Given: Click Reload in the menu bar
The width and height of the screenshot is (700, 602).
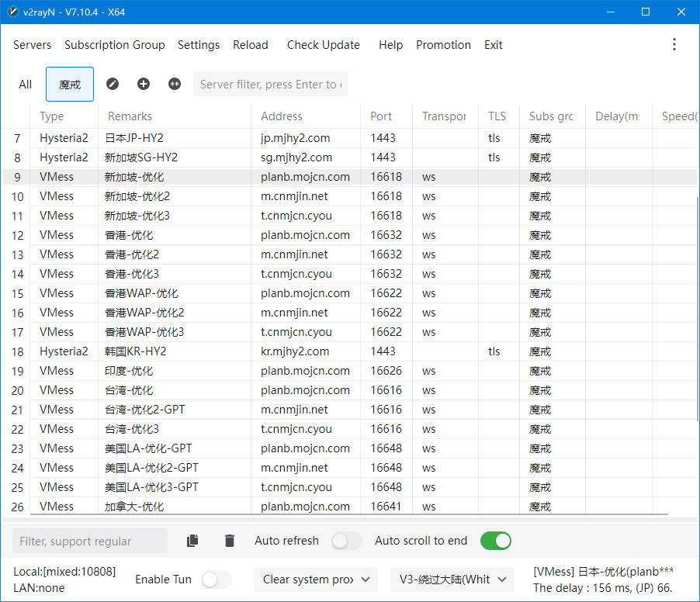Looking at the screenshot, I should coord(251,45).
